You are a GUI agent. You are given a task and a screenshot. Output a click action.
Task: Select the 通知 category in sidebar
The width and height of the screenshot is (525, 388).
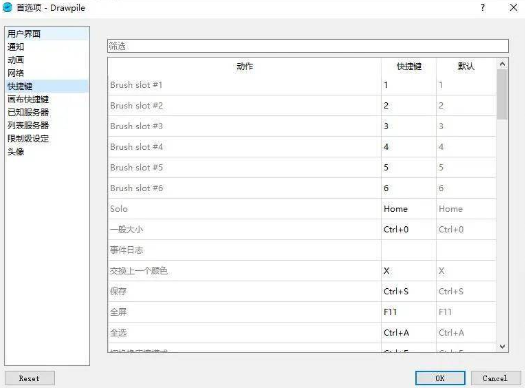pyautogui.click(x=47, y=47)
